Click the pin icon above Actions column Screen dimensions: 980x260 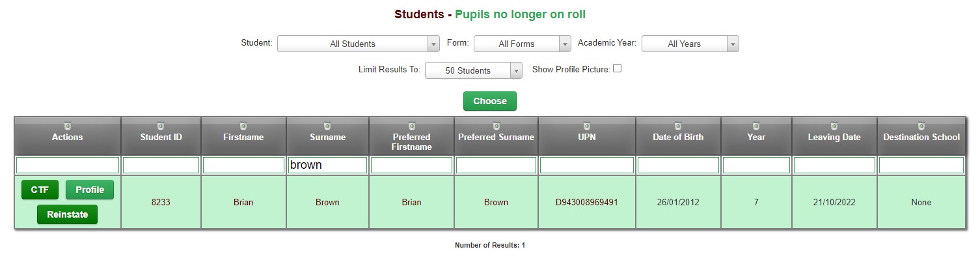click(68, 125)
